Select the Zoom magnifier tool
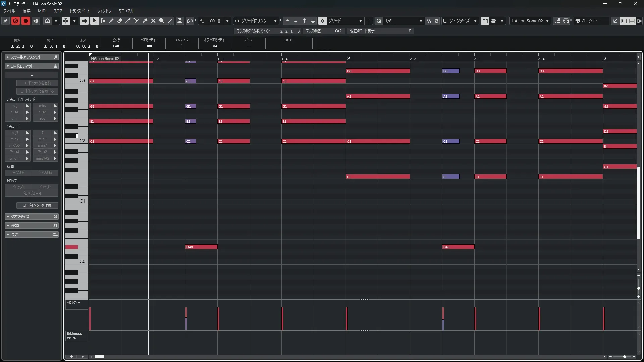The image size is (644, 362). click(162, 21)
